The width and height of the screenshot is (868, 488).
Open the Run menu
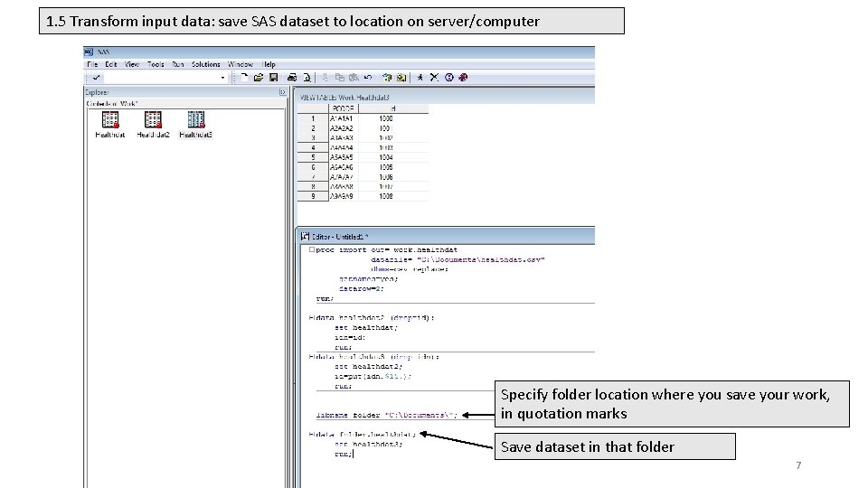pyautogui.click(x=178, y=64)
